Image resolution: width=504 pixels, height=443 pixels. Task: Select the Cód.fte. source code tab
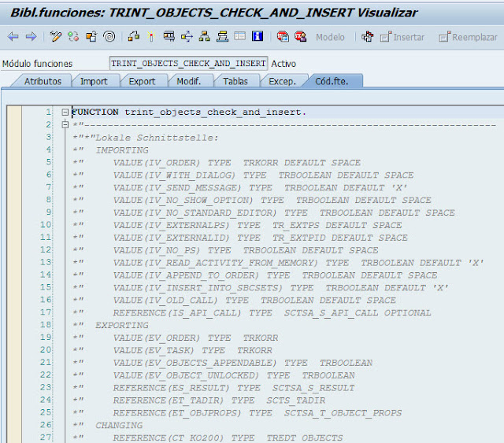332,81
